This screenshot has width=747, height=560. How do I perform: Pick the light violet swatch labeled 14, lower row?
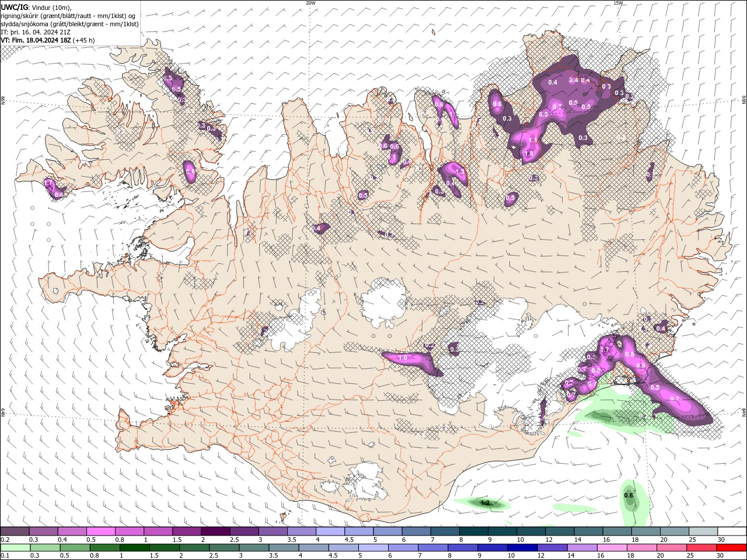(x=582, y=548)
